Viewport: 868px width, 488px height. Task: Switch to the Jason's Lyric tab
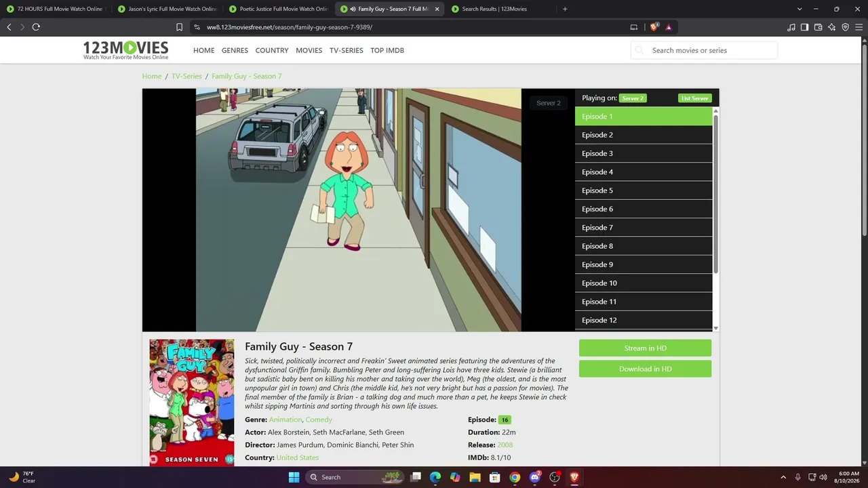click(x=167, y=9)
